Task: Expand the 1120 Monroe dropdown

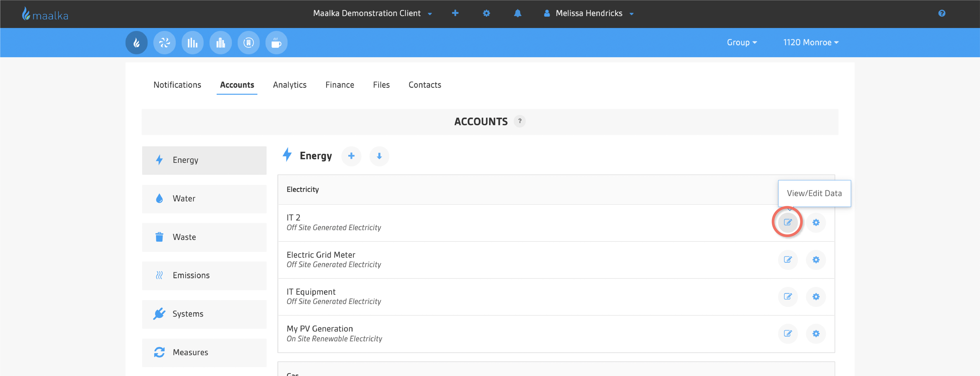Action: point(811,43)
